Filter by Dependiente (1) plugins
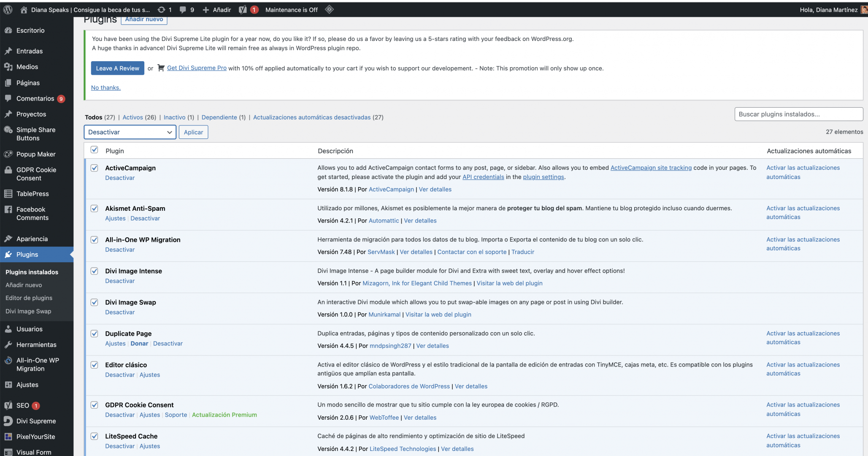This screenshot has height=456, width=868. 224,117
